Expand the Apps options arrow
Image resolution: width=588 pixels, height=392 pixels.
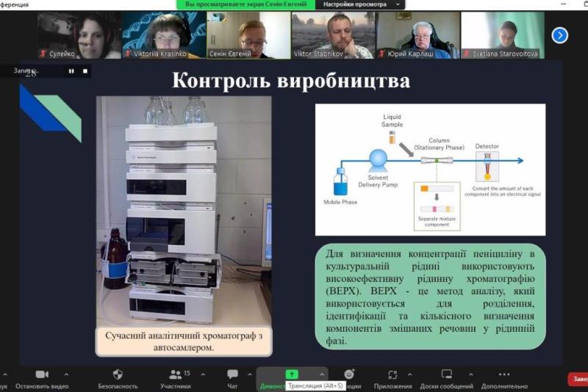[409, 374]
